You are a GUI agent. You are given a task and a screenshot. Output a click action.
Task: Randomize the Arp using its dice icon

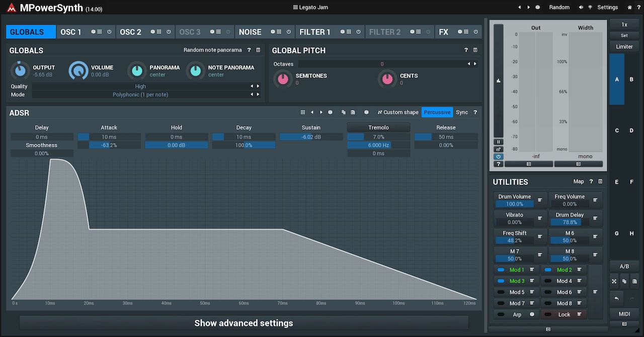532,314
